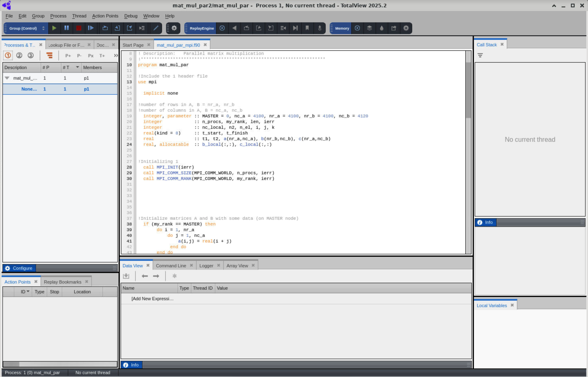Collapse the mat_mul_ tree row
The width and height of the screenshot is (588, 377).
point(7,78)
